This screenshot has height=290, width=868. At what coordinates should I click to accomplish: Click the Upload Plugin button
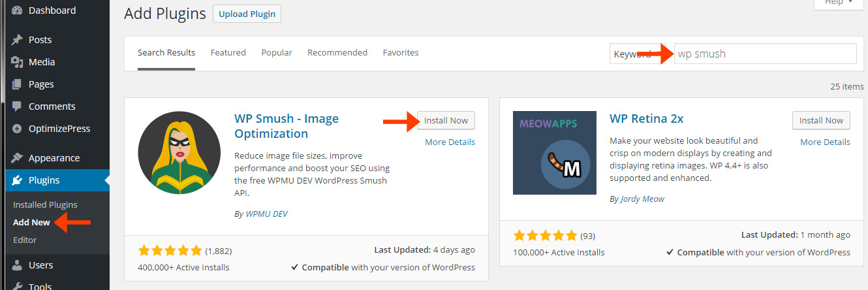click(x=247, y=14)
